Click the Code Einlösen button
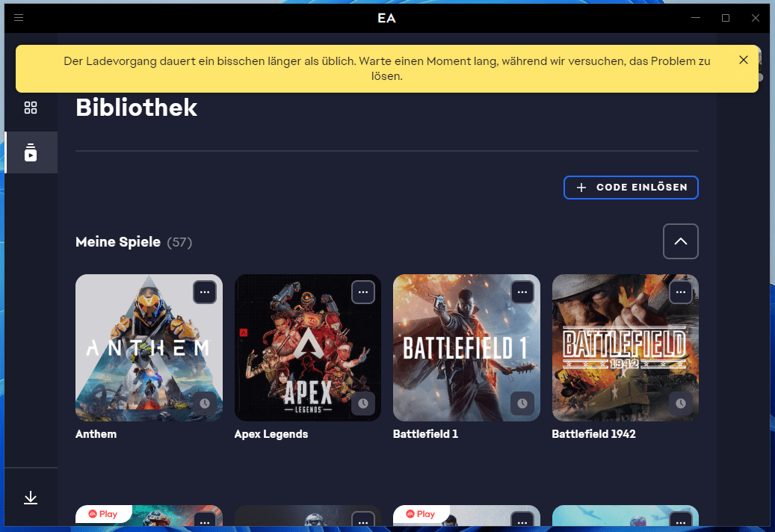The height and width of the screenshot is (532, 775). click(631, 188)
